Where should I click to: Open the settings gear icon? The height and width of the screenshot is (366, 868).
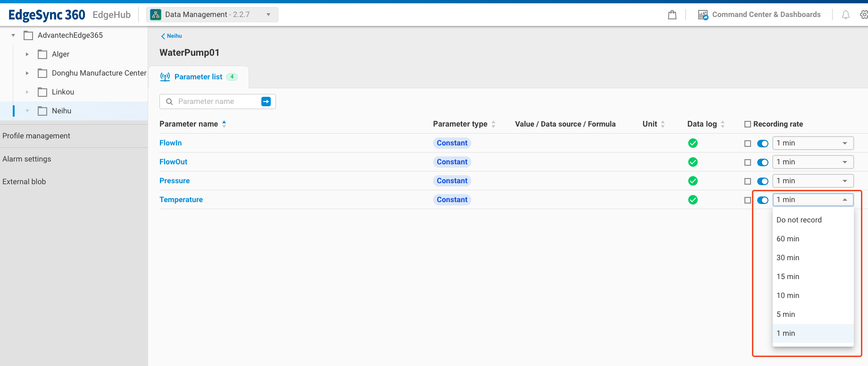pos(864,15)
